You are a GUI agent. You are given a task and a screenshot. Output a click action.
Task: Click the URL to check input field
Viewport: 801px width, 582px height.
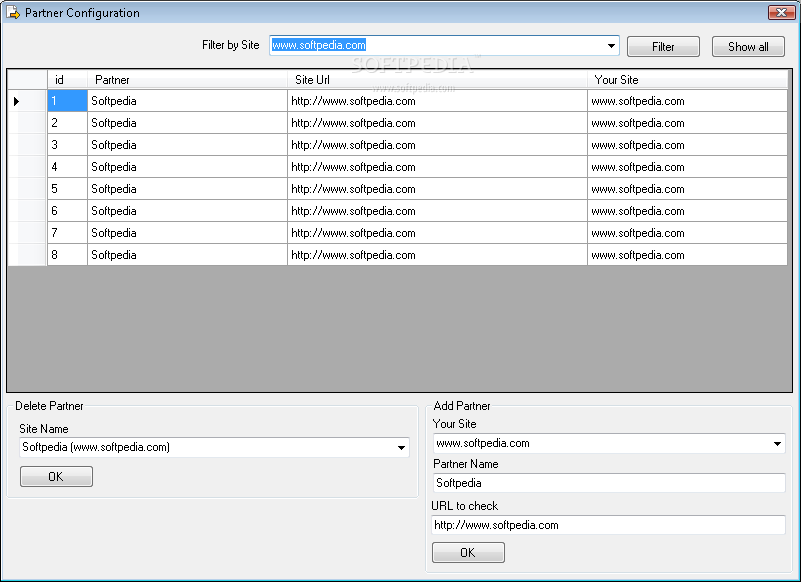point(609,525)
